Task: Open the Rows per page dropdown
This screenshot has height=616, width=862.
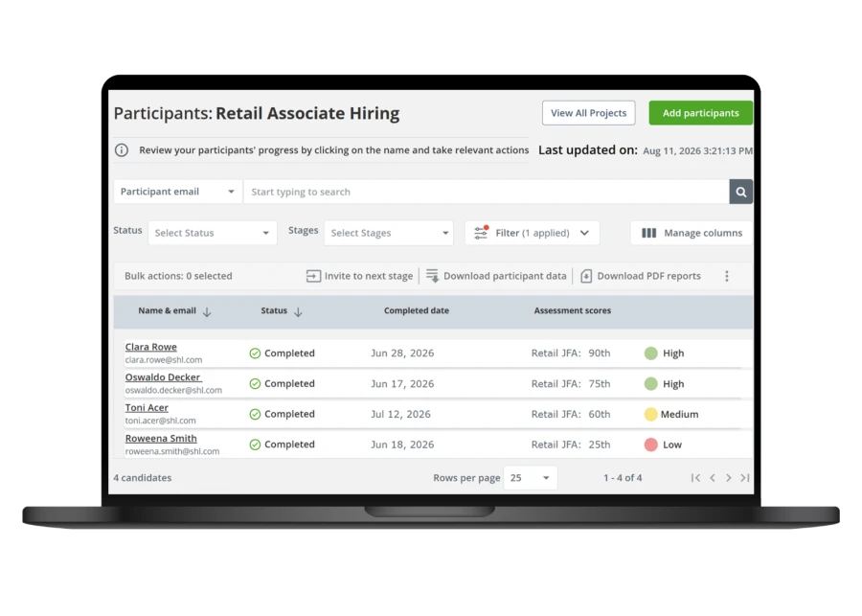Action: click(530, 478)
